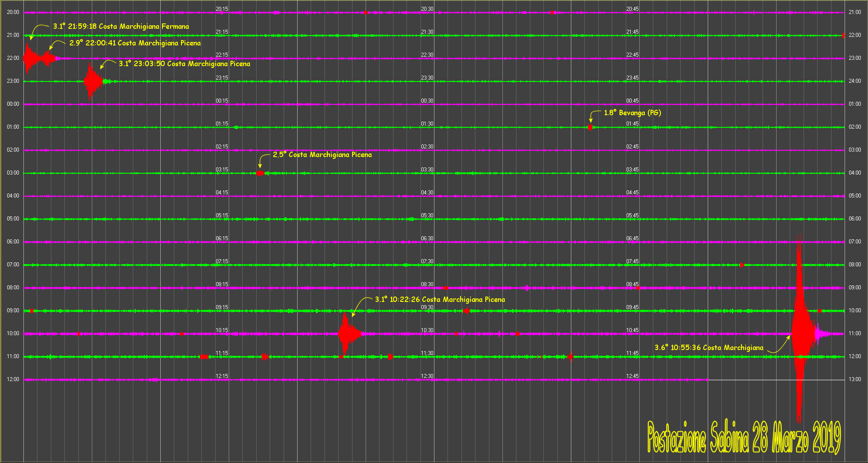This screenshot has width=868, height=463.
Task: Select the 06:30 time label
Action: click(427, 238)
